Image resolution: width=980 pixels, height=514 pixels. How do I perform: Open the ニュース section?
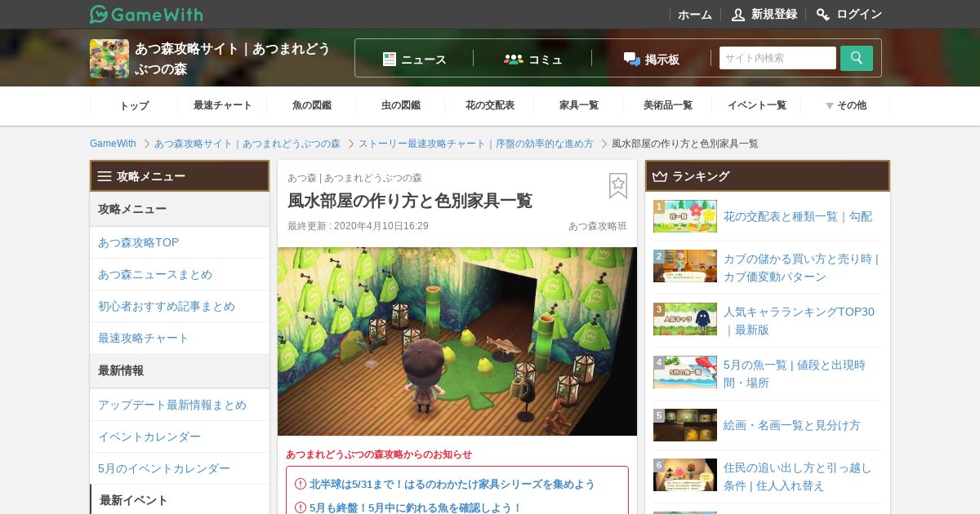click(415, 59)
